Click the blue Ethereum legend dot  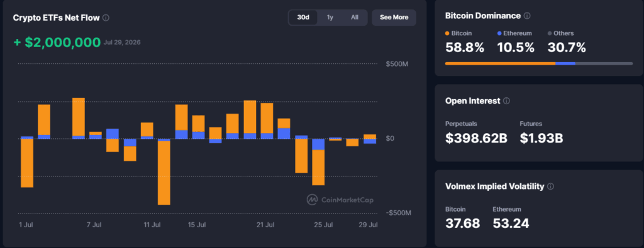click(499, 34)
